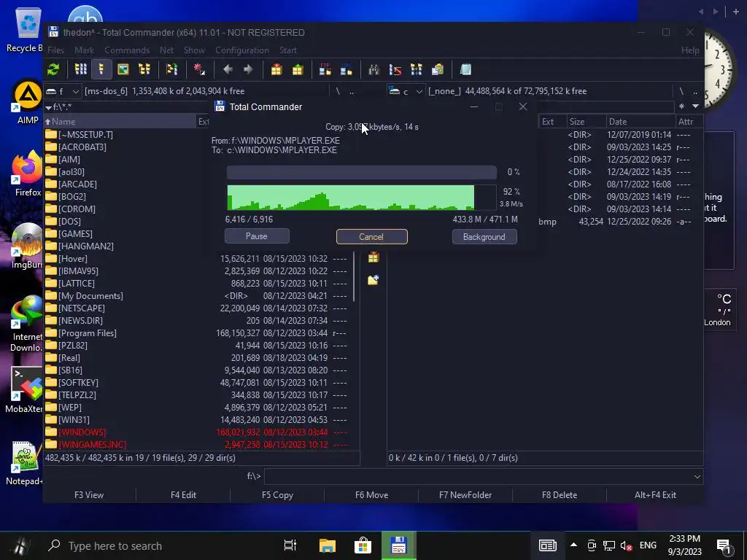Click the Reread source refresh icon

pos(53,69)
